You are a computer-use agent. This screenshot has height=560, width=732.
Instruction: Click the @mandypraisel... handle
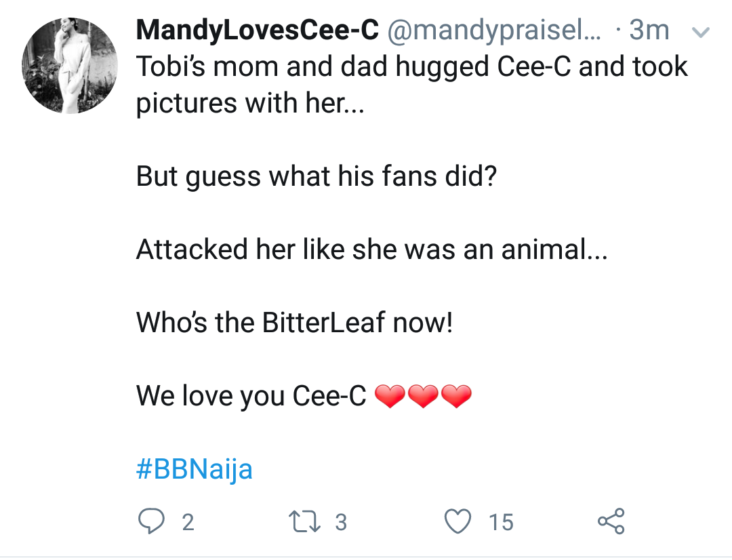(x=493, y=31)
